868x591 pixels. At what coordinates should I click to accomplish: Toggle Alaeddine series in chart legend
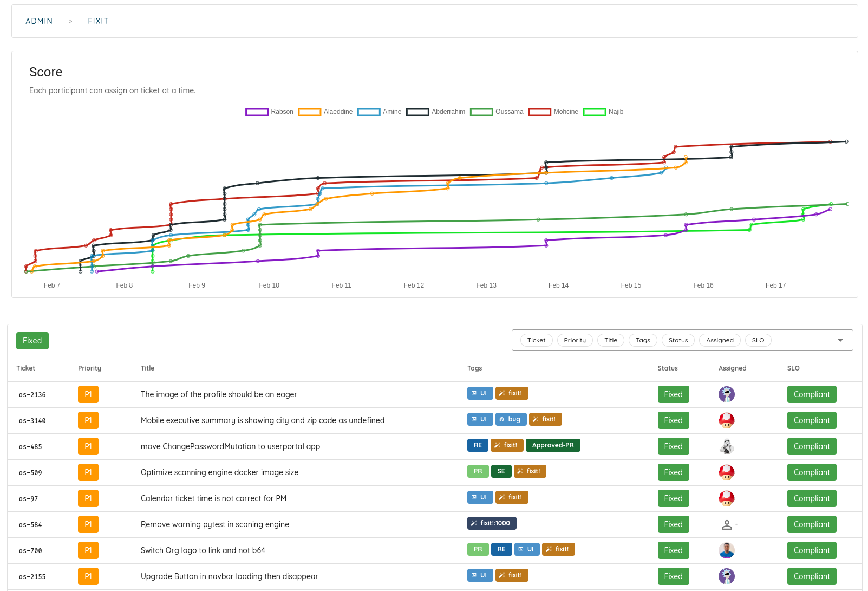(x=325, y=112)
